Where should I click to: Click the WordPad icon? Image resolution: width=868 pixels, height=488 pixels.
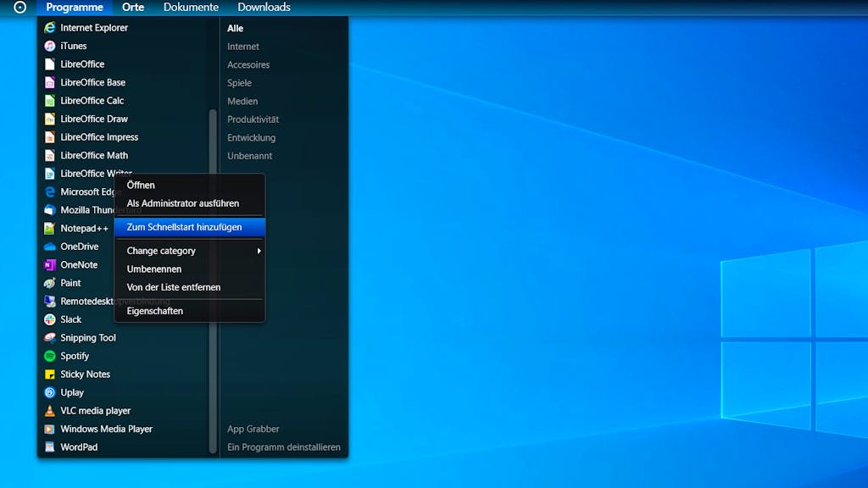(50, 447)
